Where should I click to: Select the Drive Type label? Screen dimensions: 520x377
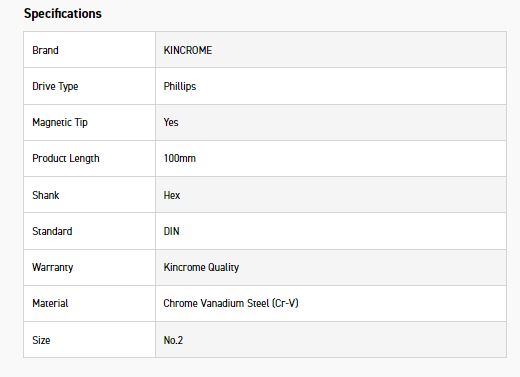click(x=55, y=86)
